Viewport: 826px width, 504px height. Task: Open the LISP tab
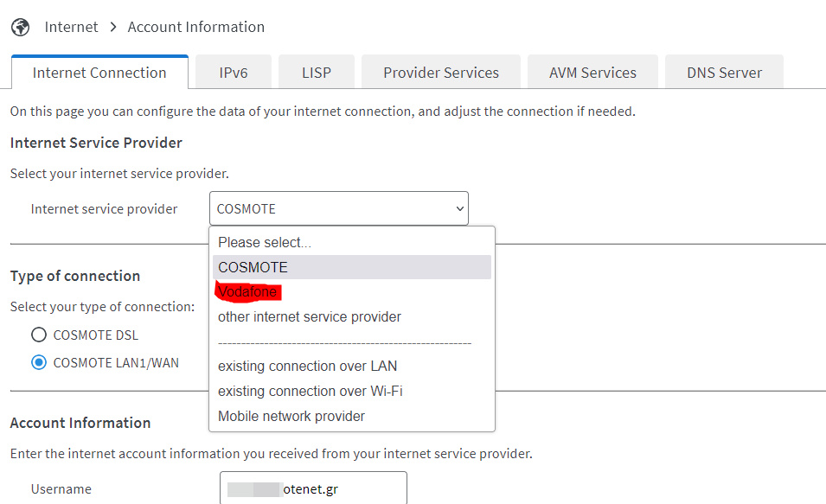click(x=317, y=73)
